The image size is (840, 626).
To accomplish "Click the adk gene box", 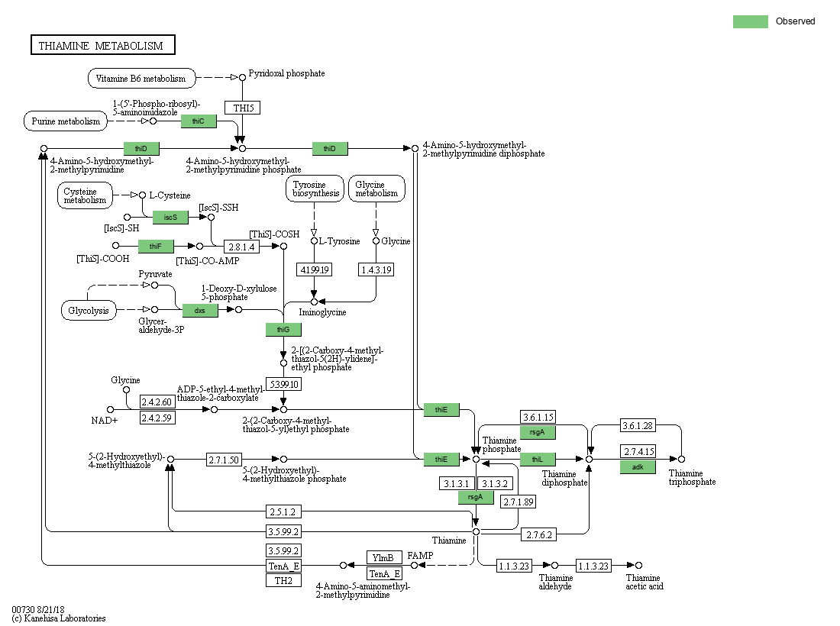I will (638, 466).
